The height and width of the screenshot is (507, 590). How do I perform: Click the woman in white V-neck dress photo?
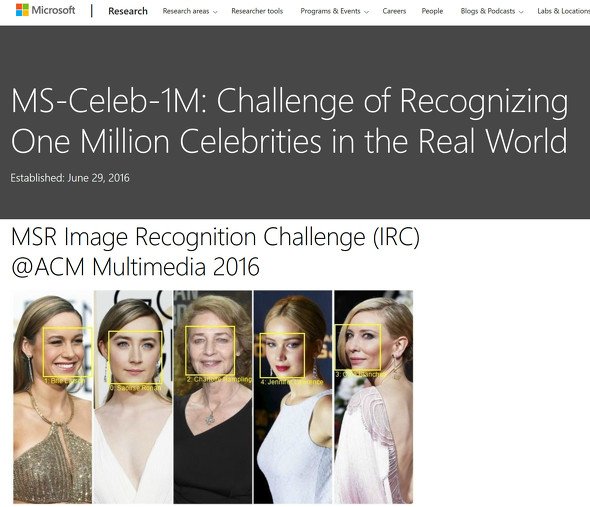pyautogui.click(x=133, y=397)
